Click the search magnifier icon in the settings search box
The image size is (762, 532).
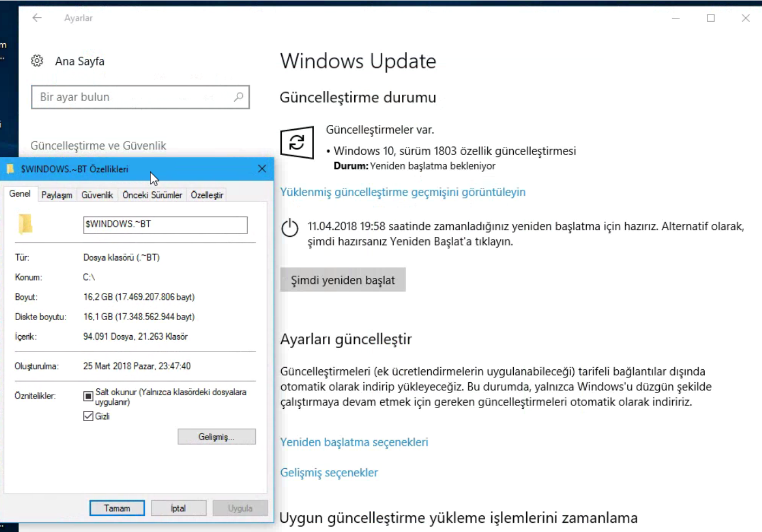coord(238,97)
